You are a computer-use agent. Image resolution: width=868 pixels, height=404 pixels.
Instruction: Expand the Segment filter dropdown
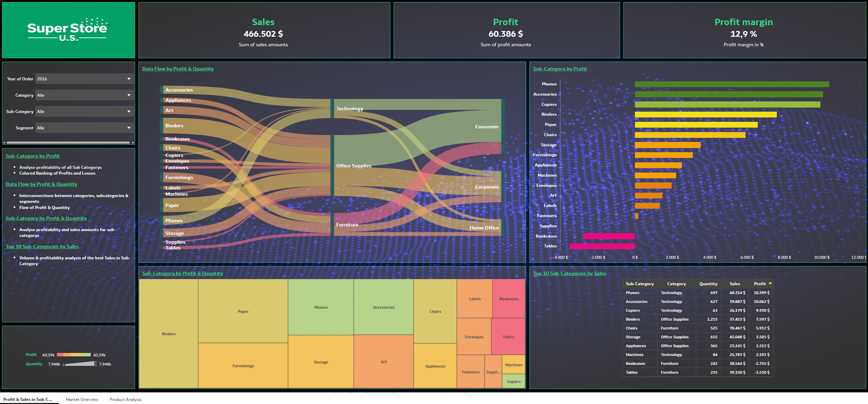pyautogui.click(x=84, y=128)
